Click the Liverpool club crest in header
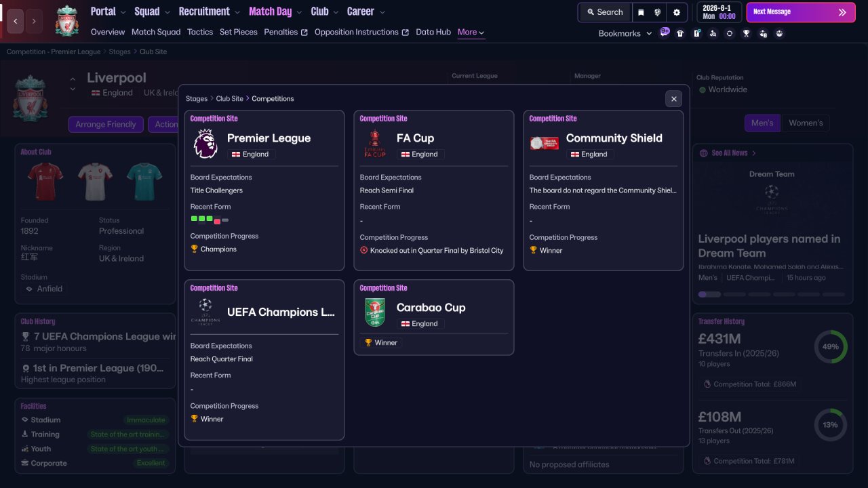The image size is (868, 488). [x=66, y=21]
